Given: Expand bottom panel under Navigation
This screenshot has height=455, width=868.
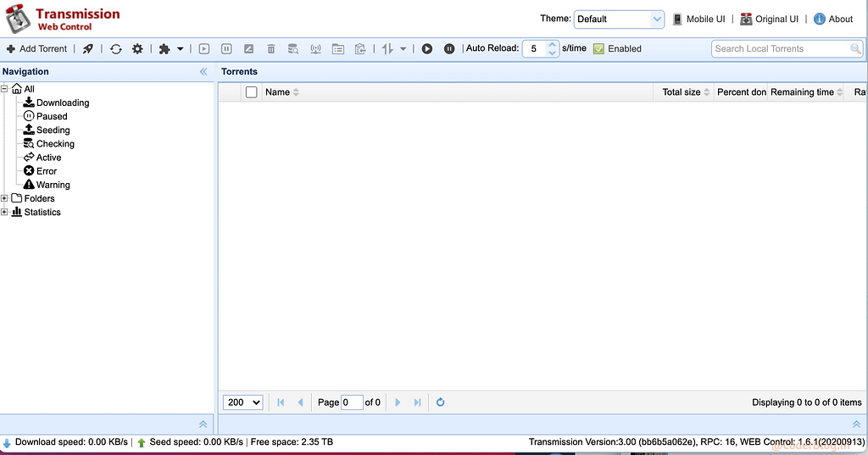Looking at the screenshot, I should pos(203,424).
